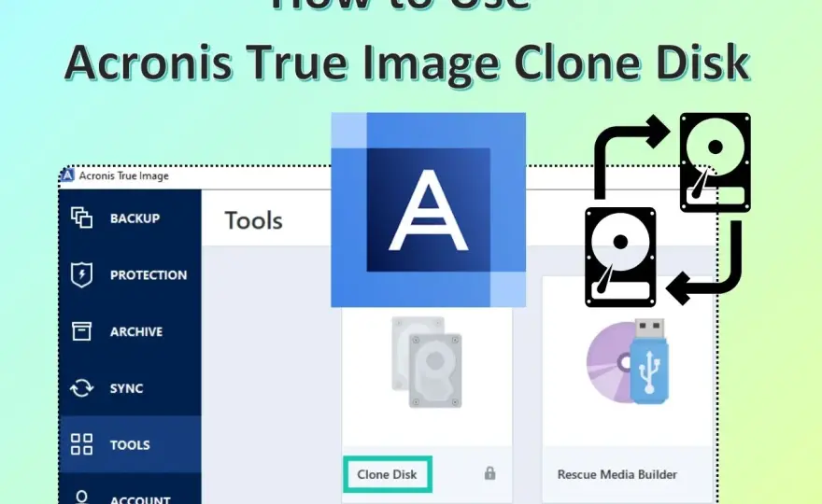Click the Acronis True Image title bar icon
Screen dimensions: 822x504
[67, 175]
